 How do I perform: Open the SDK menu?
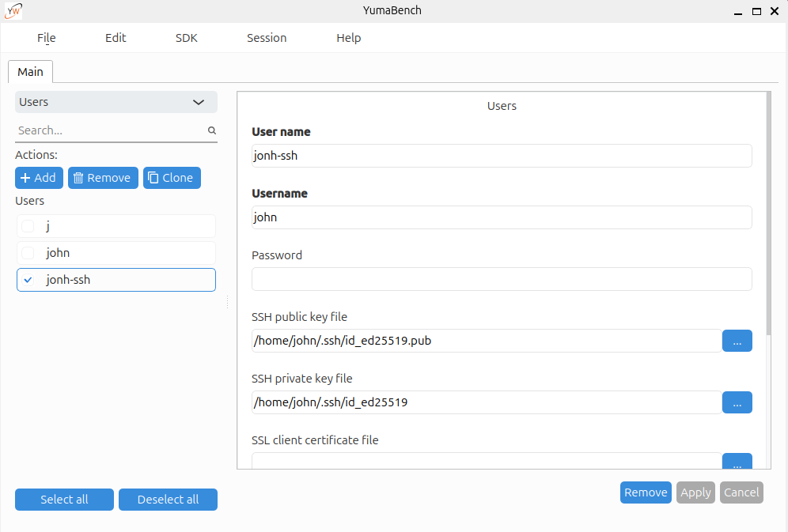[x=187, y=38]
